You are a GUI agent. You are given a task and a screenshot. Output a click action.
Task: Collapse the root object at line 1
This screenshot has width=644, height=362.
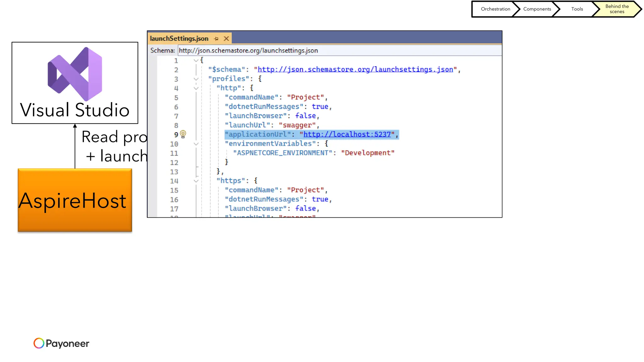196,60
